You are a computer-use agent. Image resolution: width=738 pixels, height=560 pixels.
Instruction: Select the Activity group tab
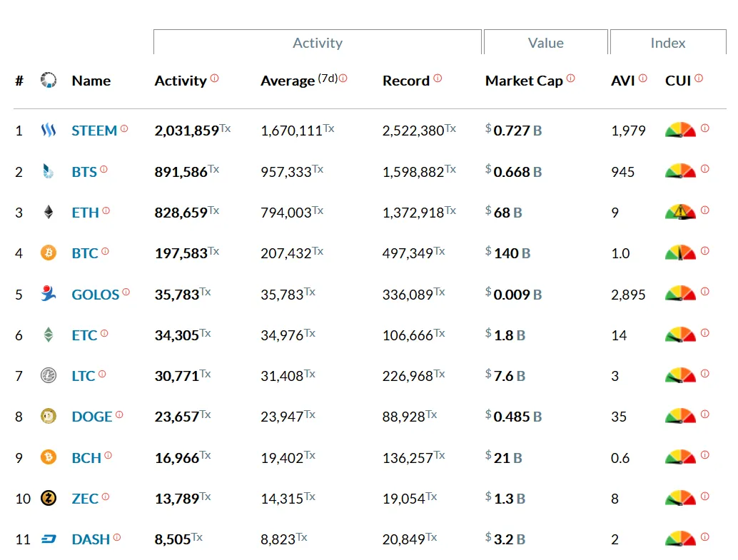click(318, 42)
